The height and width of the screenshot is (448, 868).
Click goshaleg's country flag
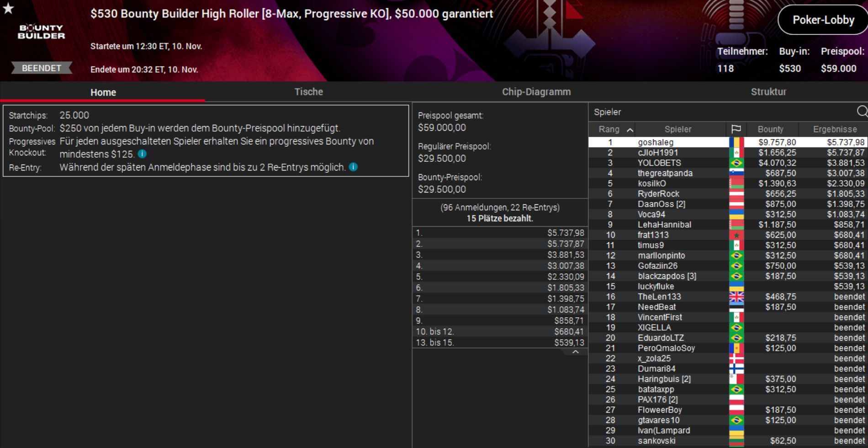point(736,142)
